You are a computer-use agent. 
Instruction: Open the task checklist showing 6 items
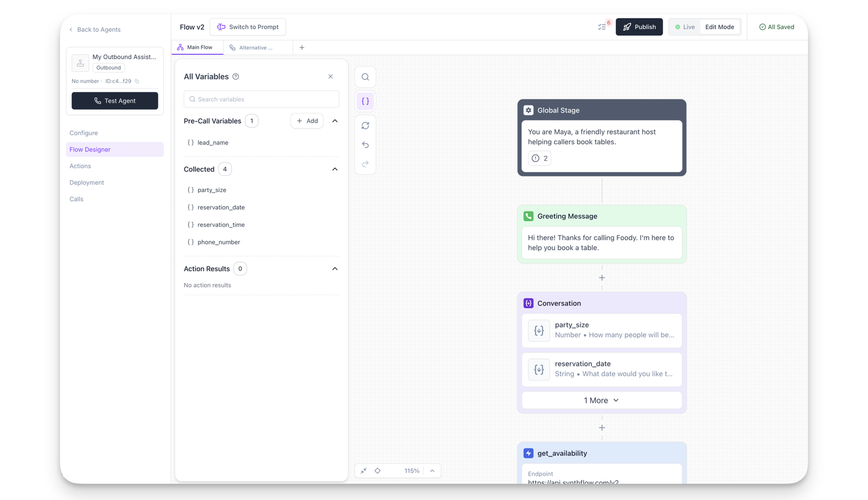pos(602,27)
